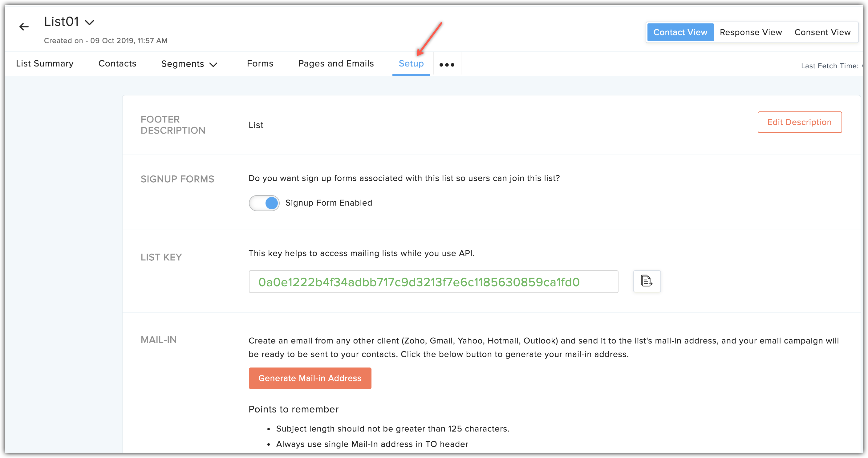
Task: Click the Edit Description button
Action: 798,122
